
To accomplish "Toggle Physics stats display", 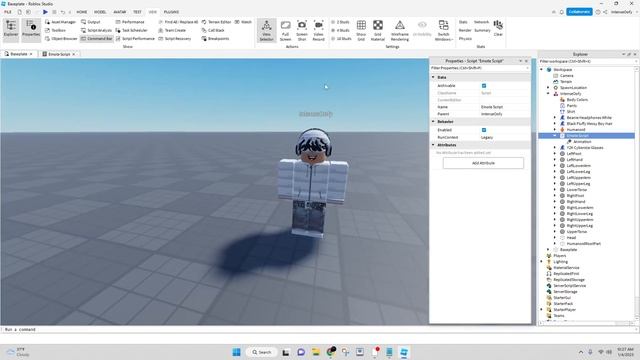I will 465,38.
